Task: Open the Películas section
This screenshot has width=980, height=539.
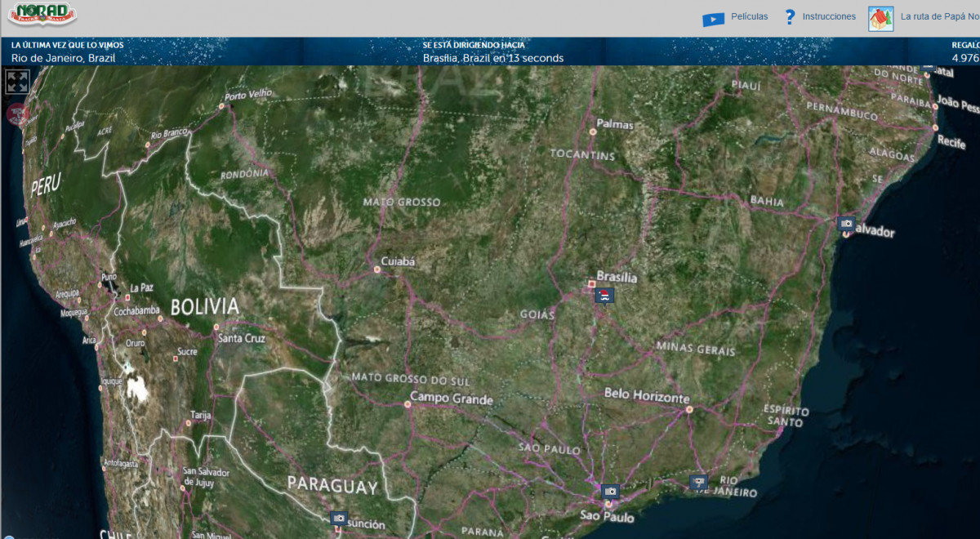Action: pos(750,16)
